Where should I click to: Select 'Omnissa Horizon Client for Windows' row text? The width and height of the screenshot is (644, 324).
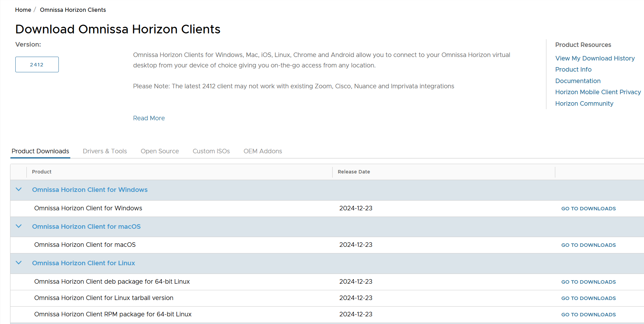(88, 208)
